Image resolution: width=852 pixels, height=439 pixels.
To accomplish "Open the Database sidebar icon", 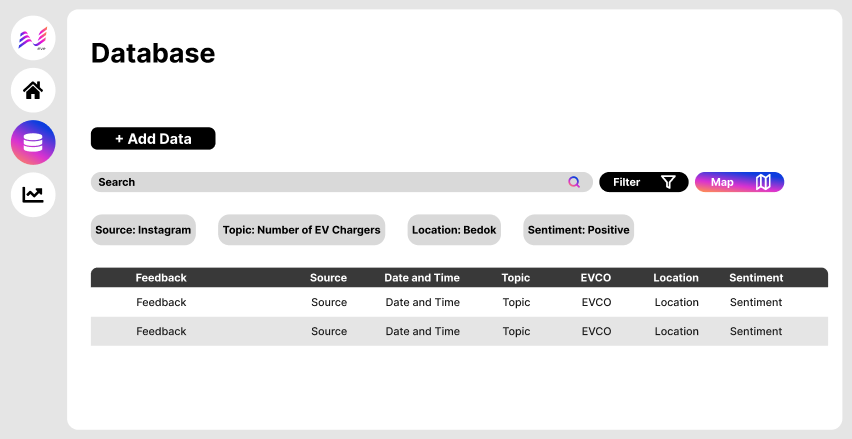I will pyautogui.click(x=33, y=143).
